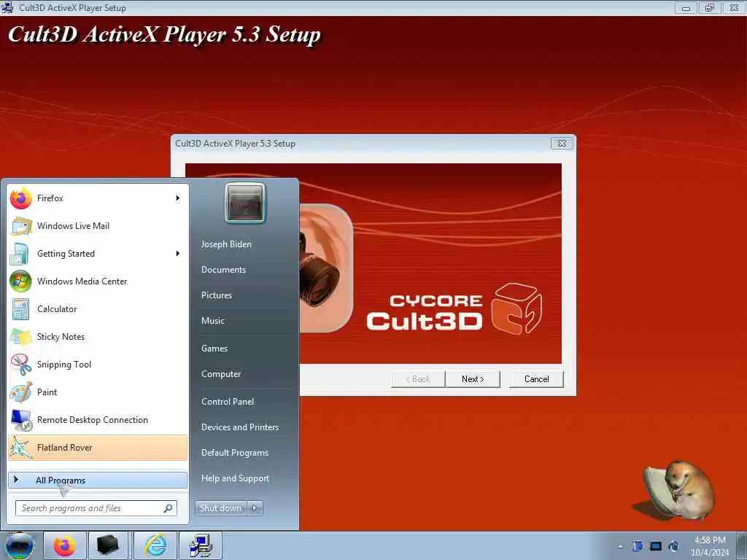The image size is (747, 560).
Task: Open Help and Support
Action: (236, 478)
